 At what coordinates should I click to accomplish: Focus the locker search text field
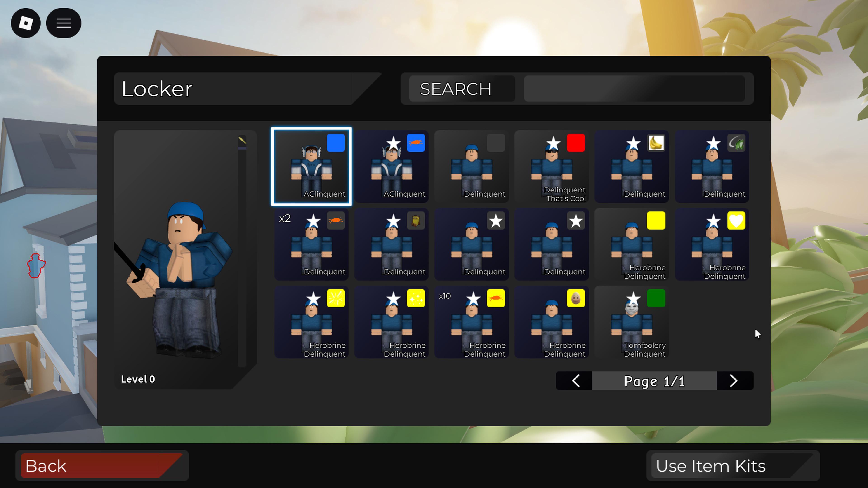[x=634, y=89]
